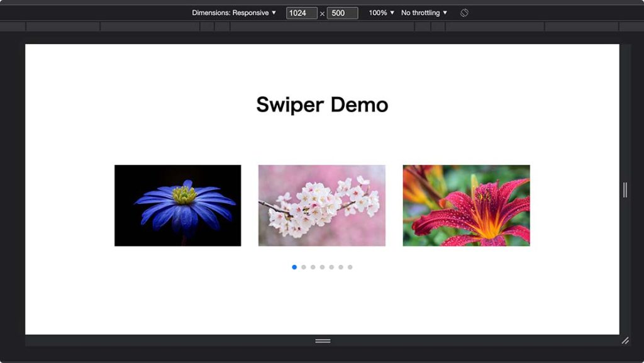Click the bottom viewport resize handle
This screenshot has width=644, height=363.
pos(322,340)
